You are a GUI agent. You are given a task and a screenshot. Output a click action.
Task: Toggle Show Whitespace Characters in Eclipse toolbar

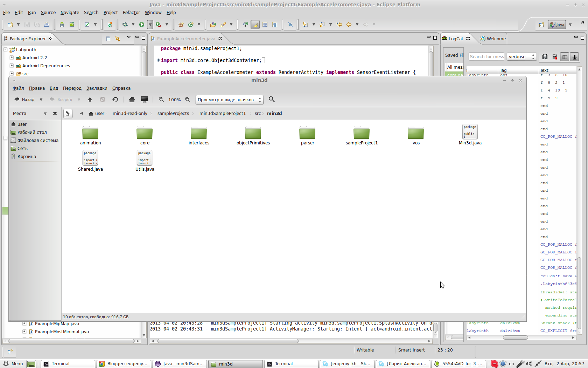click(x=275, y=25)
